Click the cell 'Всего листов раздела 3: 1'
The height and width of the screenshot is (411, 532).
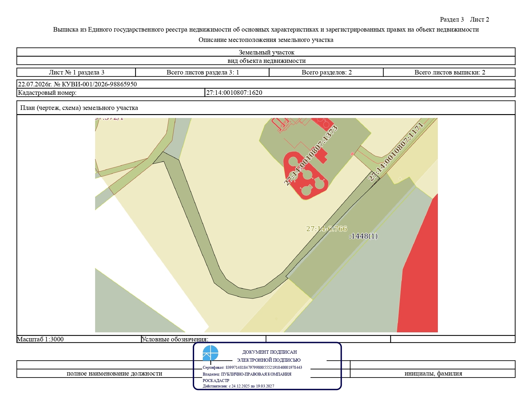click(x=202, y=72)
